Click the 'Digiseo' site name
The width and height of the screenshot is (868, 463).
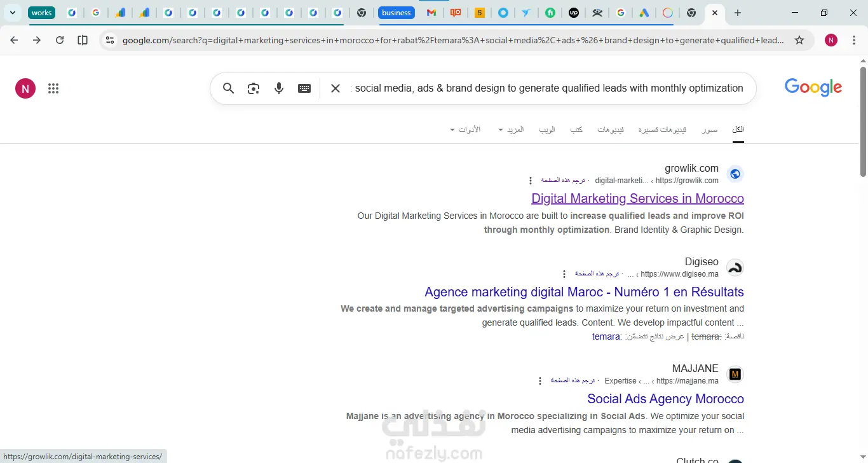[702, 262]
